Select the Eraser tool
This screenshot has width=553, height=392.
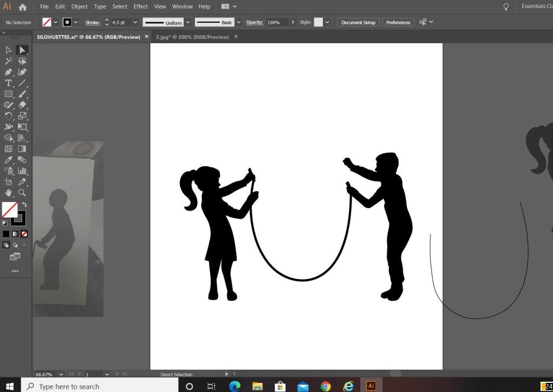pos(22,105)
